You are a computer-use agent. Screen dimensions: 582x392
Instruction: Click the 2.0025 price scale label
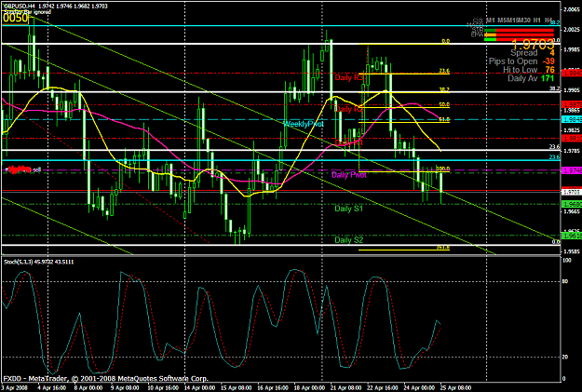(572, 29)
